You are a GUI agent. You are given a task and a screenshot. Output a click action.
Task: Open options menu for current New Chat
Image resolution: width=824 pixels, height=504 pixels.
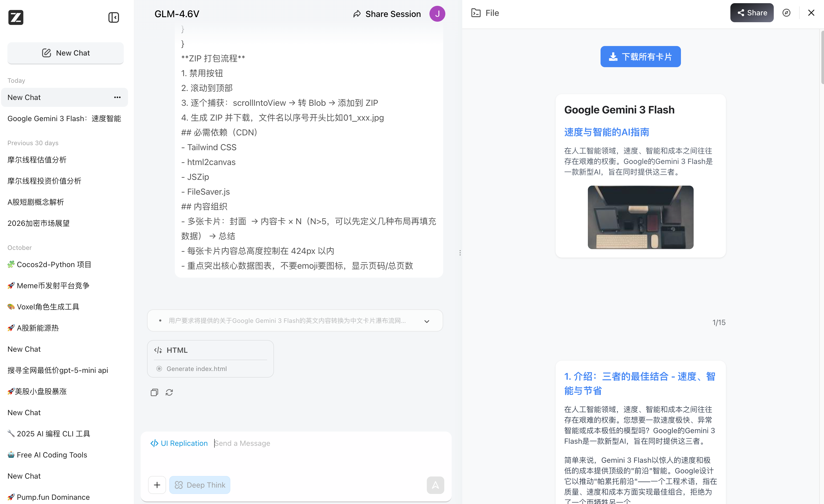117,97
